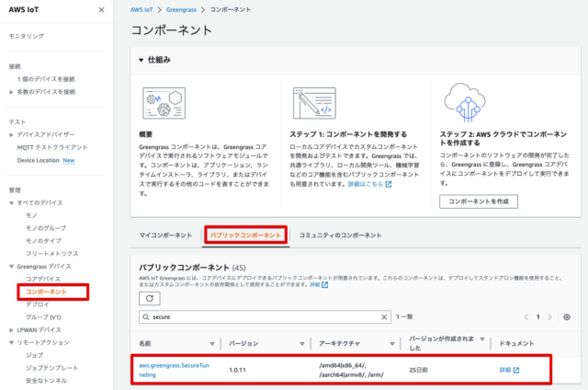Click the refresh button above the search box
Image resolution: width=588 pixels, height=390 pixels.
(149, 298)
